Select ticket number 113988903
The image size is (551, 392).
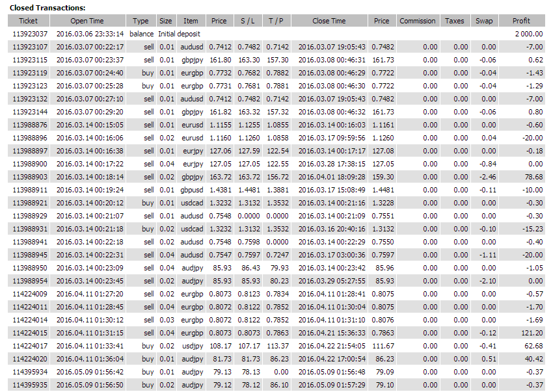coord(30,177)
